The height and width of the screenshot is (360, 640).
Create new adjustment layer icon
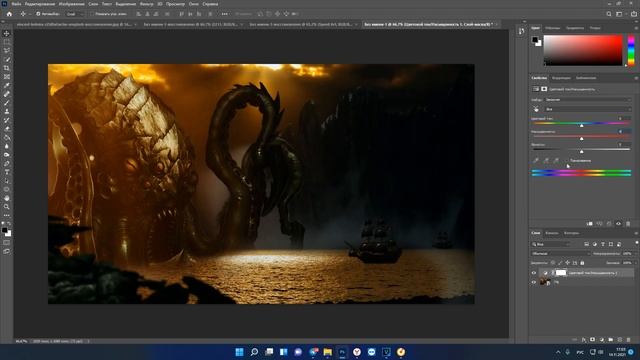[602, 340]
